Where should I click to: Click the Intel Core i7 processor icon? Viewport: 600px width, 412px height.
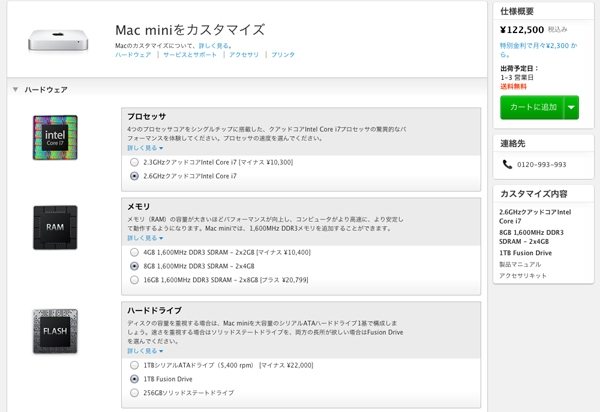click(55, 138)
